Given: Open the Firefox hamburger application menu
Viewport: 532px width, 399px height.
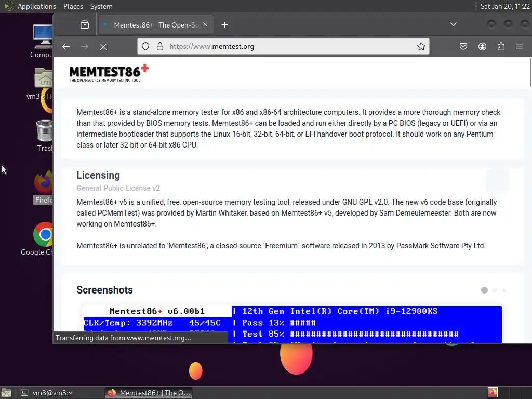Looking at the screenshot, I should [520, 46].
